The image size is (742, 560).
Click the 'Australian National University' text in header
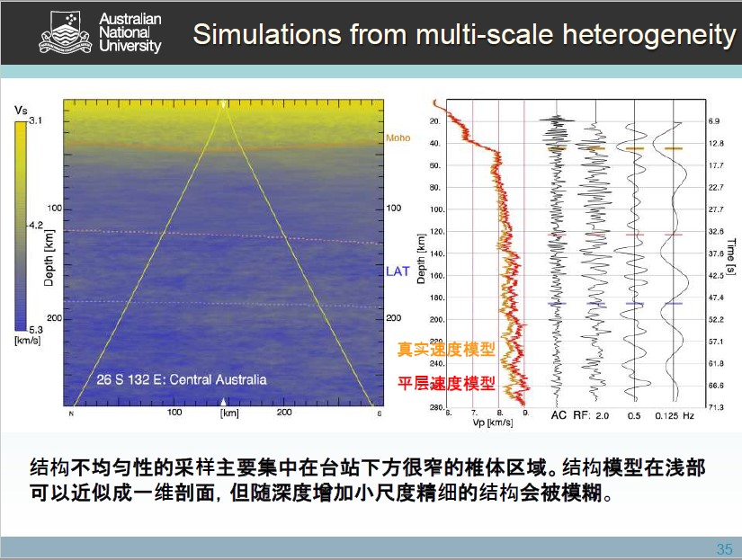130,32
